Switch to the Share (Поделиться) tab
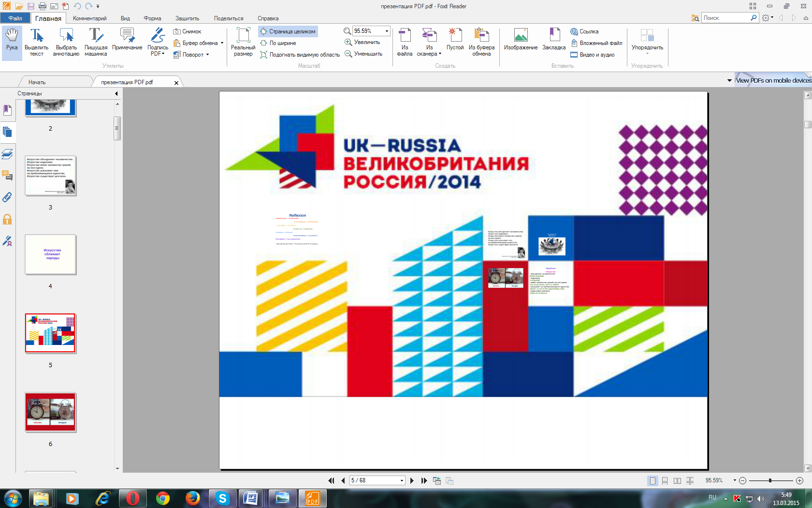Image resolution: width=812 pixels, height=508 pixels. tap(229, 18)
